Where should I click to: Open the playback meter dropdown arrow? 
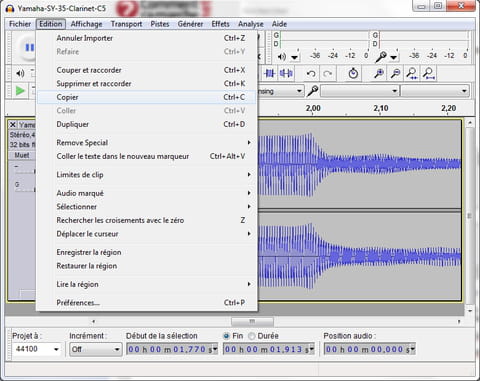click(x=294, y=57)
